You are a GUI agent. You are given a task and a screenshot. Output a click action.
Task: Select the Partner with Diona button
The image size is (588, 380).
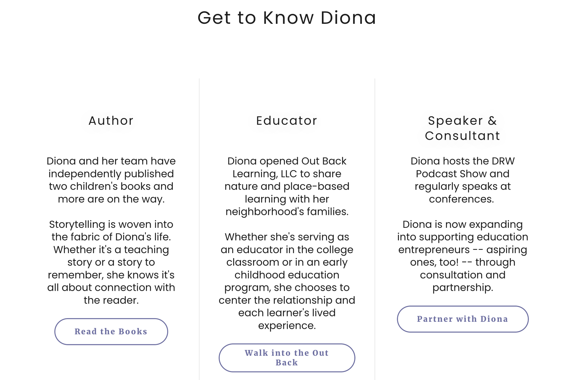pyautogui.click(x=463, y=319)
